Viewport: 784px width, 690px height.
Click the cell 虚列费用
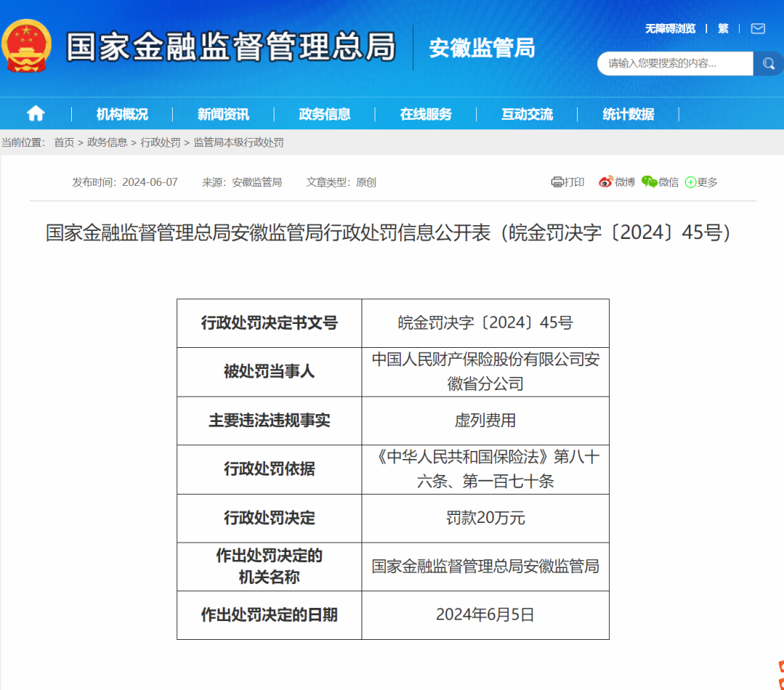[x=485, y=421]
